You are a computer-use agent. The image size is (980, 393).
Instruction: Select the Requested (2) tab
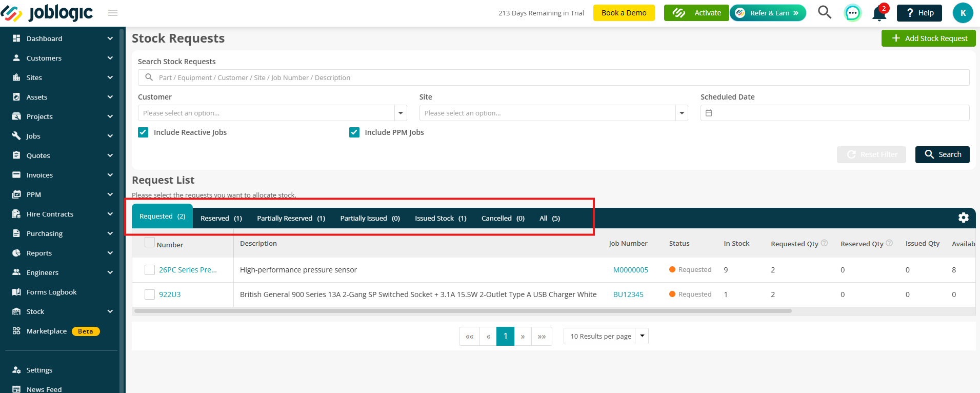[x=162, y=216]
